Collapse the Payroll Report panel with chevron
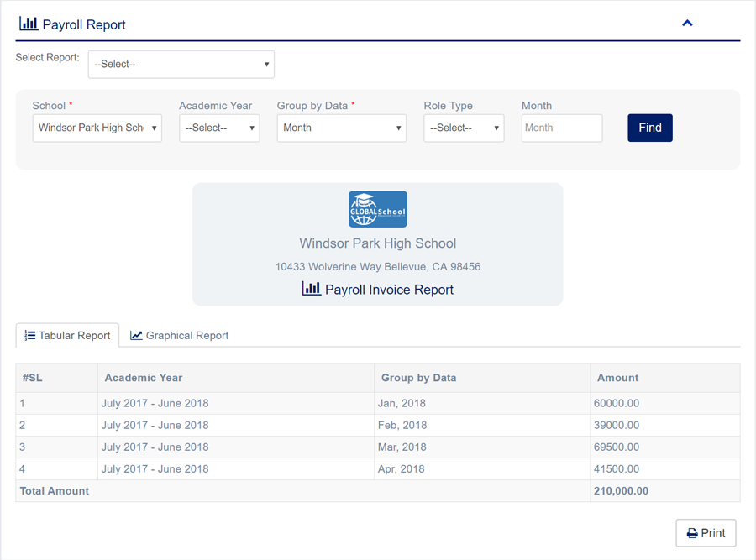 tap(687, 24)
